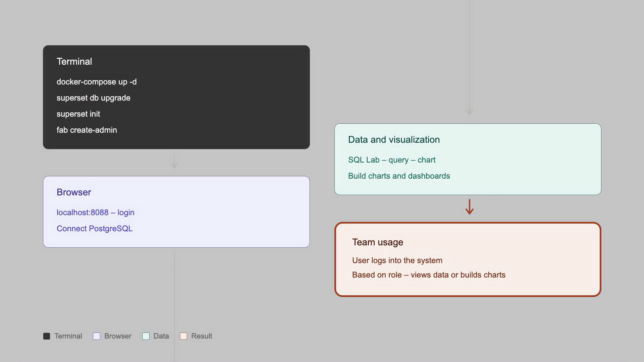Open the localhost:8088 login link
The height and width of the screenshot is (362, 644).
[x=95, y=213]
